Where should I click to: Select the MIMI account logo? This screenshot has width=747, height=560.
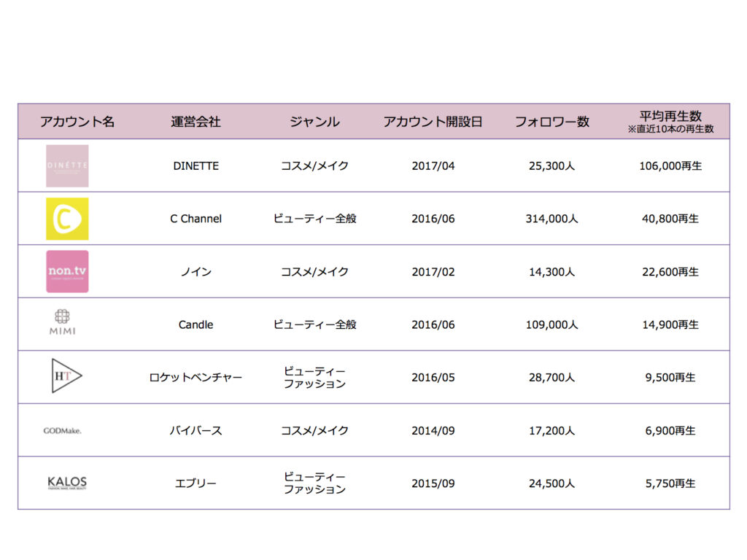[x=63, y=322]
